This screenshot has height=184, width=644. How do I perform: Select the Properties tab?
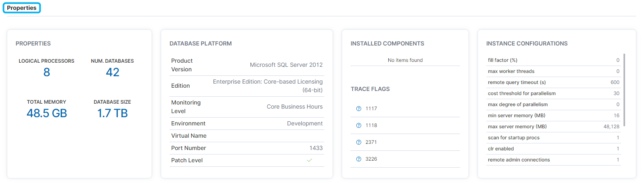(x=22, y=8)
